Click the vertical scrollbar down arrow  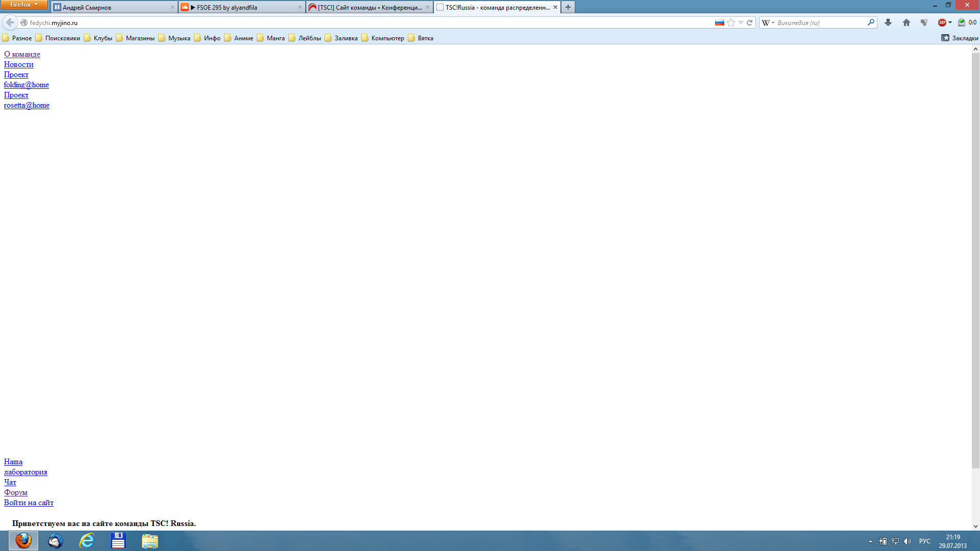[x=975, y=526]
